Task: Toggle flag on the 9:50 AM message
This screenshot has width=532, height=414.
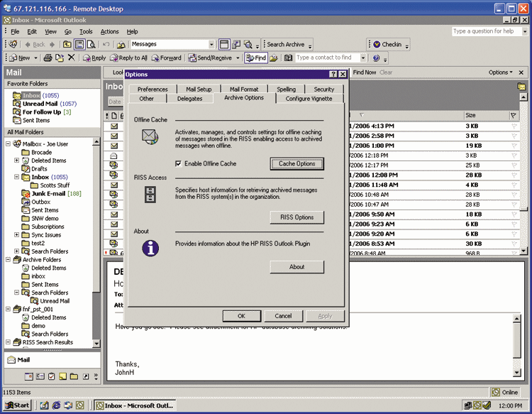Action: [x=514, y=214]
